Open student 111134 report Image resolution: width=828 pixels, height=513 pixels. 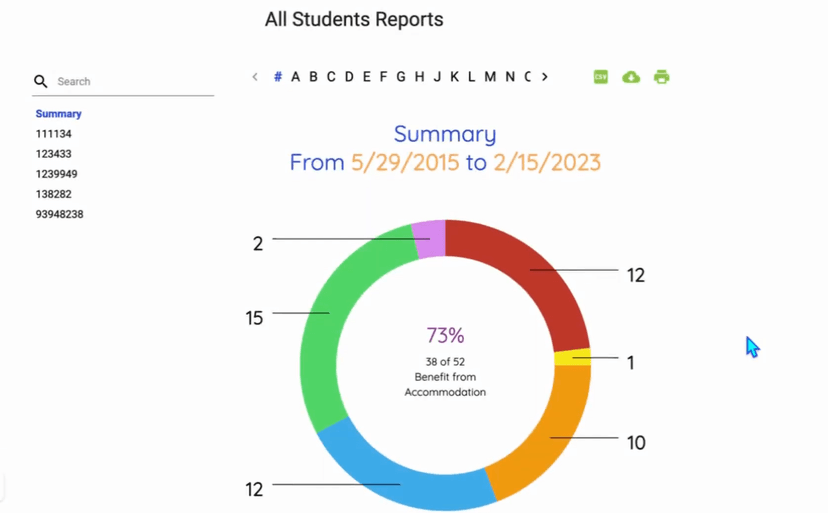54,134
